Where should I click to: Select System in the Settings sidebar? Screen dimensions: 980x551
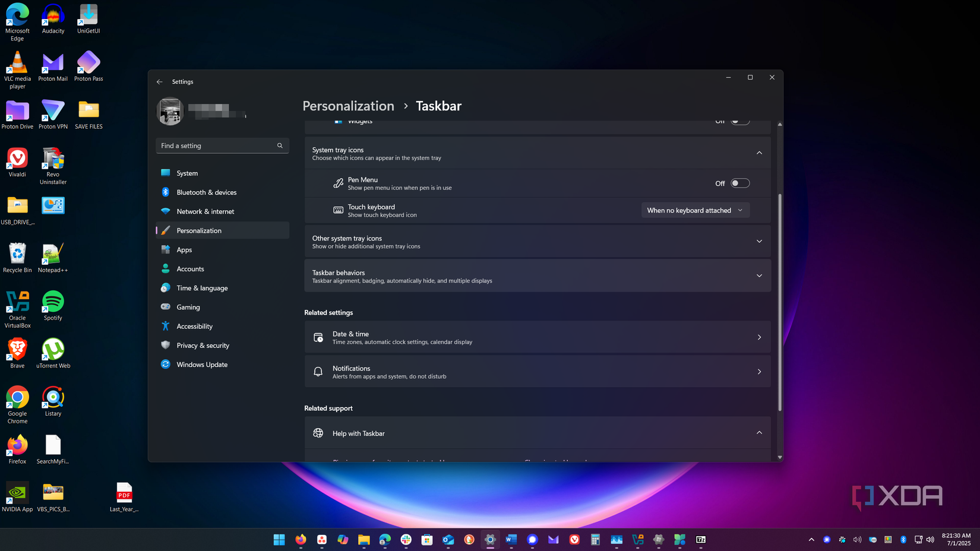point(222,173)
